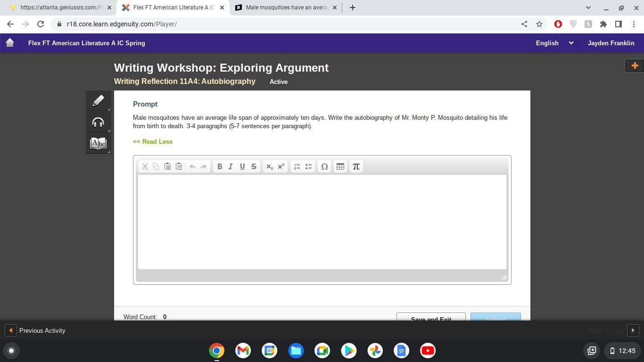Image resolution: width=644 pixels, height=362 pixels.
Task: Open the English language dropdown
Action: [x=554, y=43]
